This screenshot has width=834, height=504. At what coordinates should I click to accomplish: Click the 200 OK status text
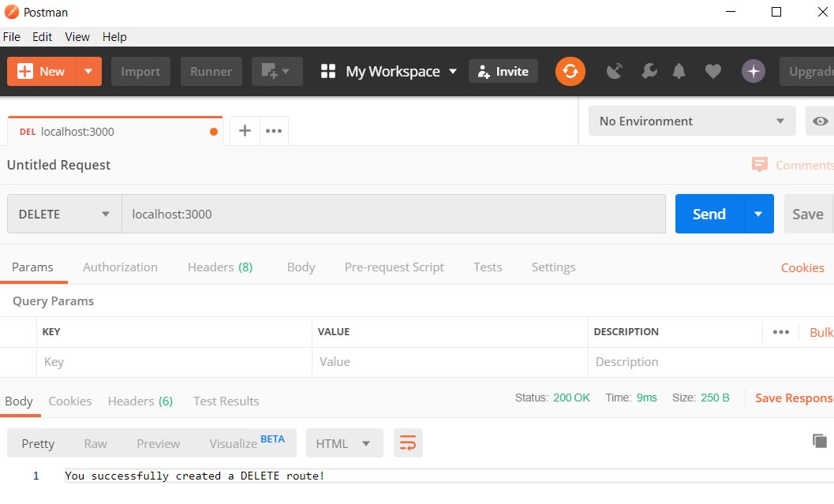pos(571,398)
